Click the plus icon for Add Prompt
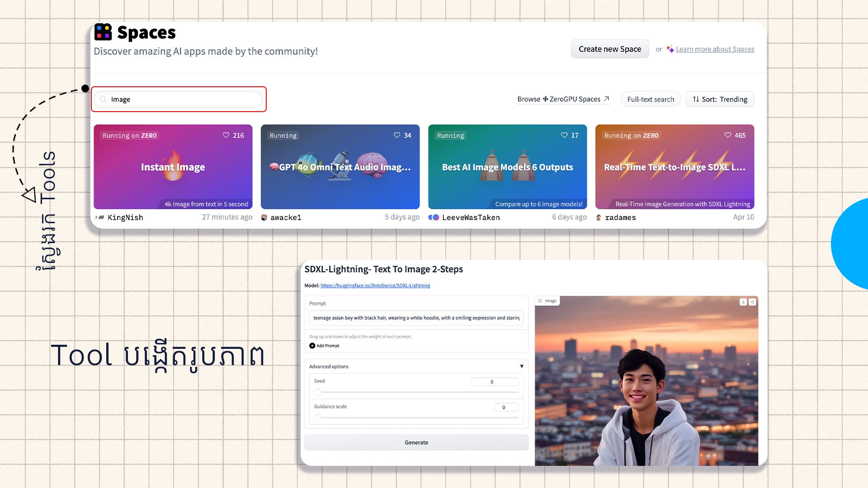Screen dimensions: 868x488 [312, 346]
